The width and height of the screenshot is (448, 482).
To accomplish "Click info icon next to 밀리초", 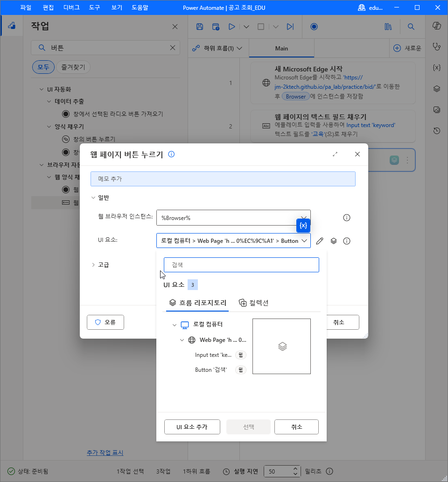I will point(329,471).
